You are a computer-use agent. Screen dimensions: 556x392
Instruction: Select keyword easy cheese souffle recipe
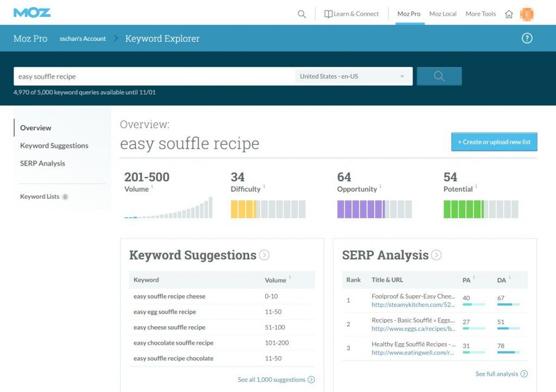point(169,327)
